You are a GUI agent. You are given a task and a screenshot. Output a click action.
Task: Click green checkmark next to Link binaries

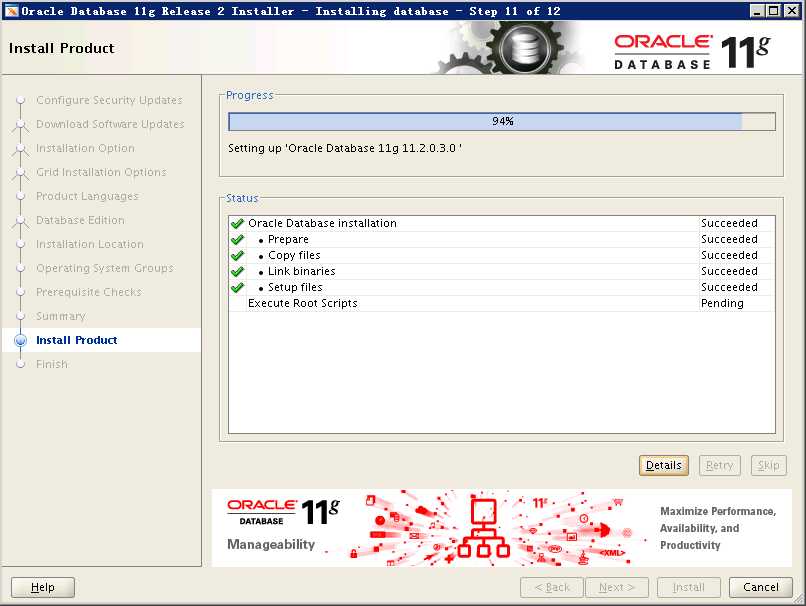point(237,271)
